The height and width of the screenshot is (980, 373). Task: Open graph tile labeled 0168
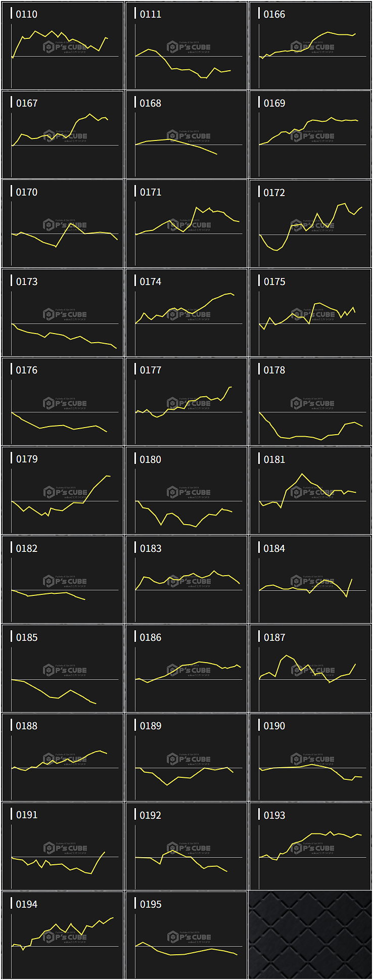[x=186, y=135]
